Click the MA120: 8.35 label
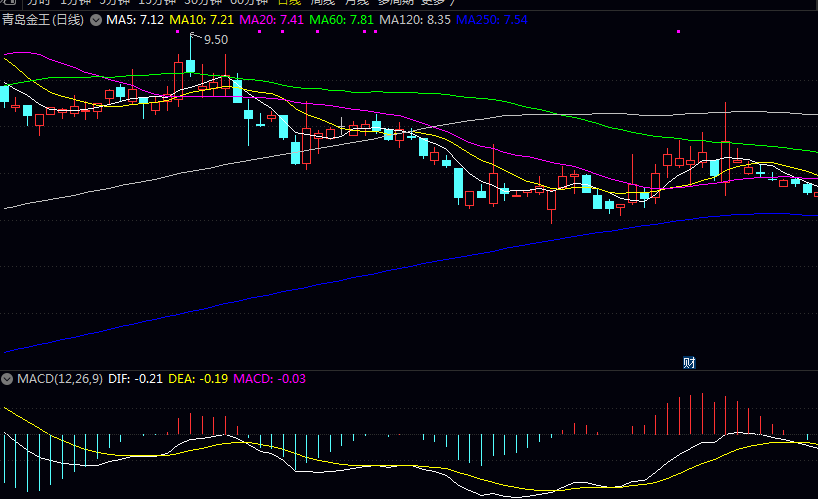This screenshot has width=818, height=499. [x=415, y=20]
